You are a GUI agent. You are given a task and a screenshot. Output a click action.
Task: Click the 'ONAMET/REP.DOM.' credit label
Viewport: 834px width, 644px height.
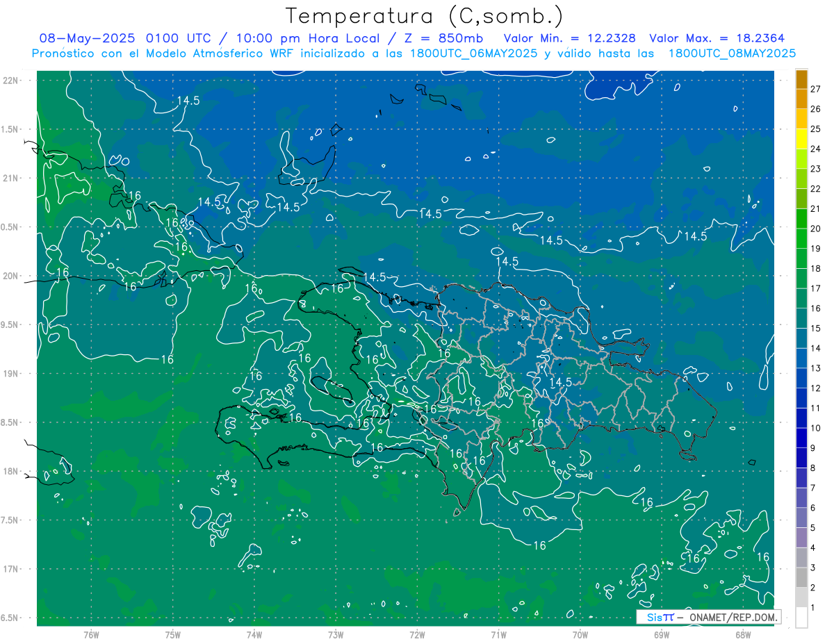(733, 617)
